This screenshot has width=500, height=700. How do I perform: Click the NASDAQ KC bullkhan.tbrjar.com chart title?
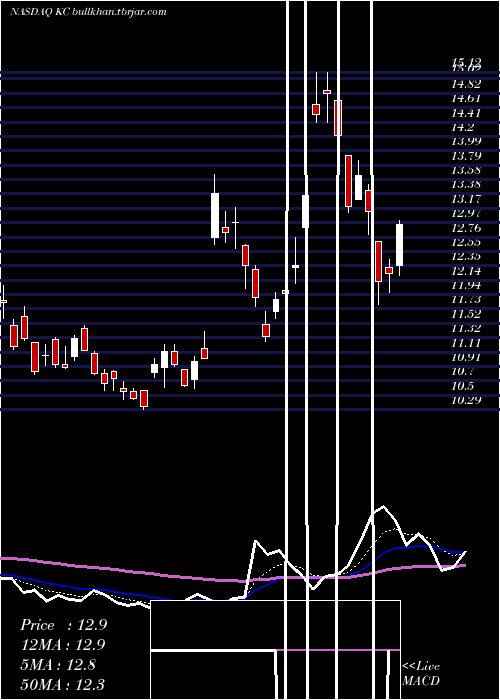click(x=88, y=12)
